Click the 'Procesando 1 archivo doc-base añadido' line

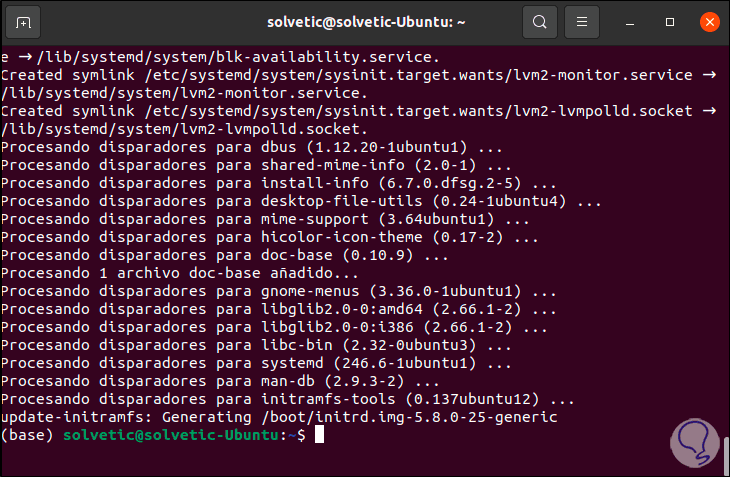(x=179, y=273)
